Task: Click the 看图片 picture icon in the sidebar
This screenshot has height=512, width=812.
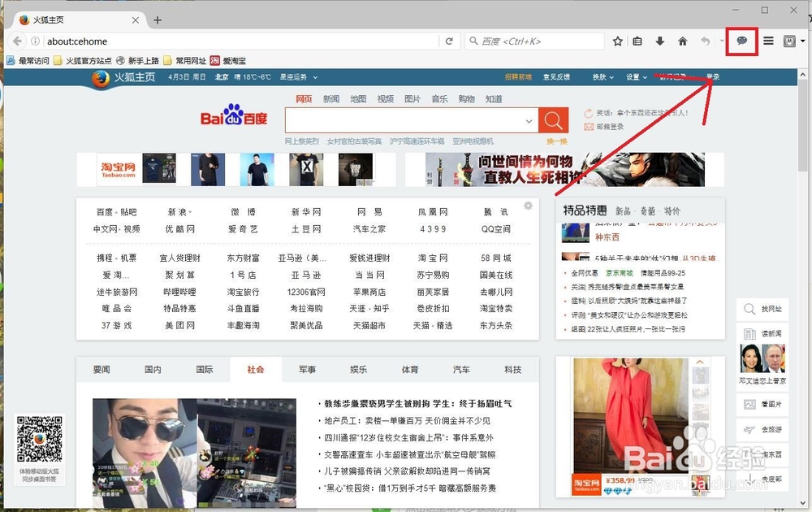Action: tap(749, 403)
